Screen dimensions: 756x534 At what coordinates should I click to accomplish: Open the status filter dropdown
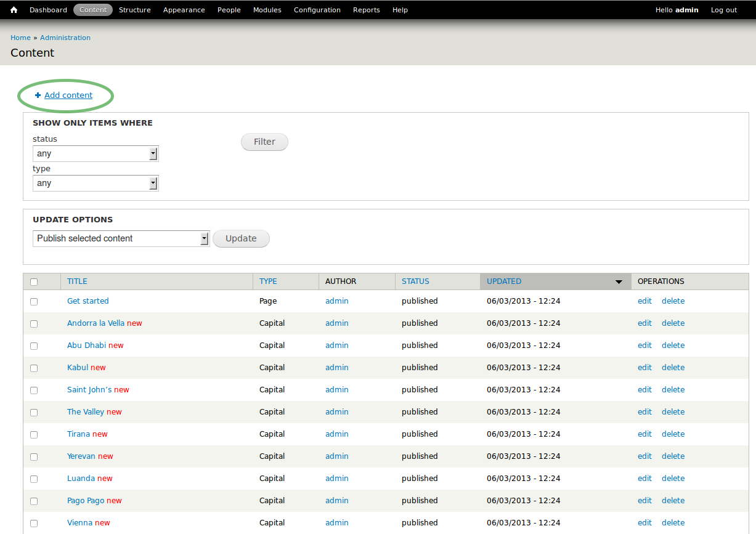click(x=96, y=154)
